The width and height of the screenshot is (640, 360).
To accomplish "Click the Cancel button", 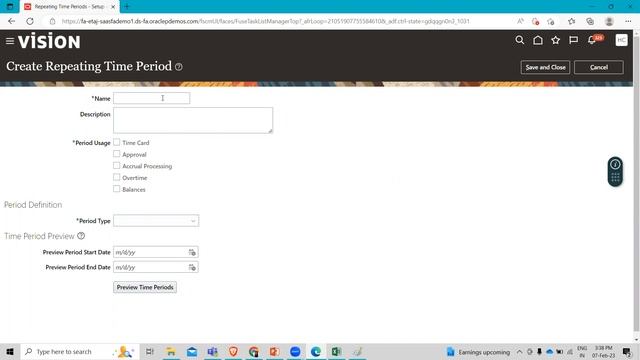I will click(x=599, y=67).
